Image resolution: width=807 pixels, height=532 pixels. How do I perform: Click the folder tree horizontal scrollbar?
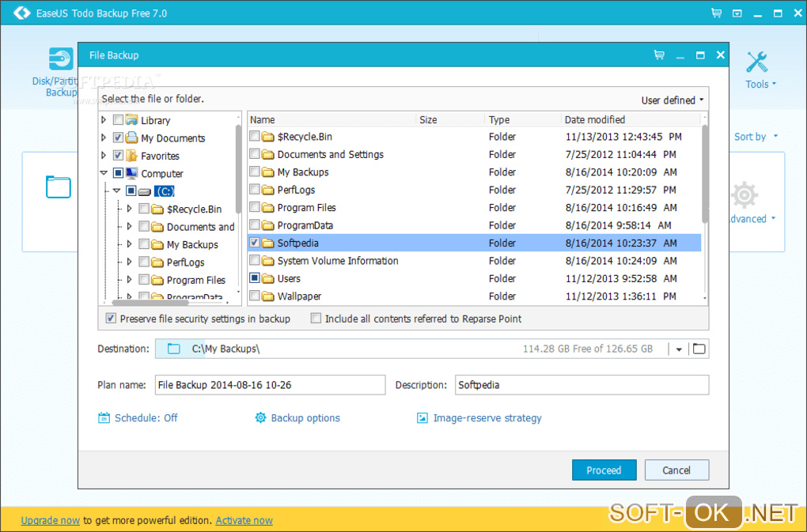(x=150, y=302)
